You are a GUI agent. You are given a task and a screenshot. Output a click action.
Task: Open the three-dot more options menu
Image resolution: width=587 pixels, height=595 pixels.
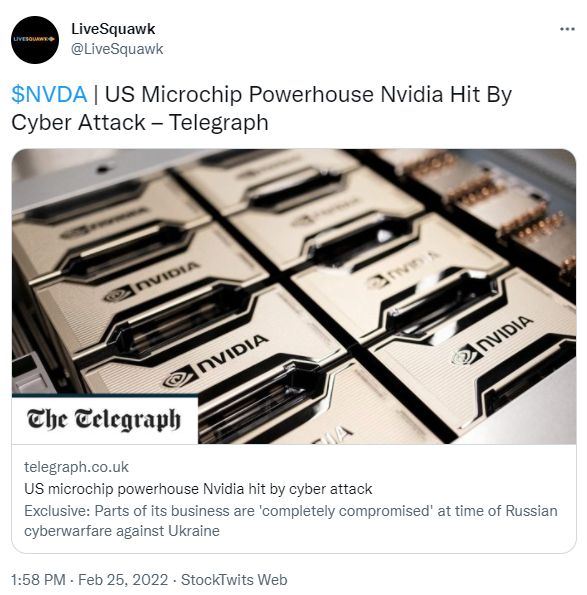tap(567, 29)
